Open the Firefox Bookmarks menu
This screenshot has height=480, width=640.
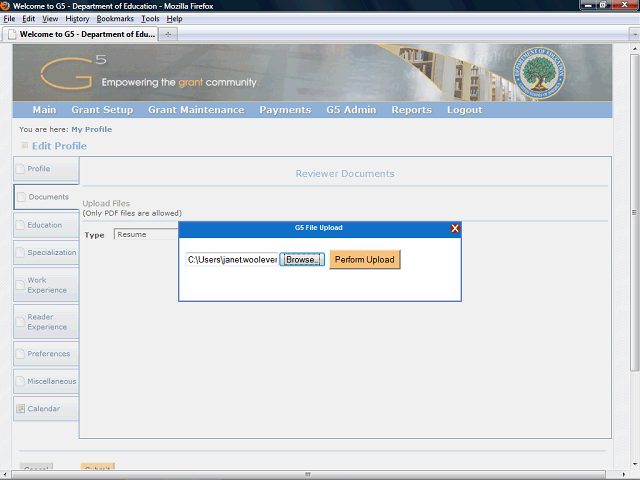[x=115, y=19]
